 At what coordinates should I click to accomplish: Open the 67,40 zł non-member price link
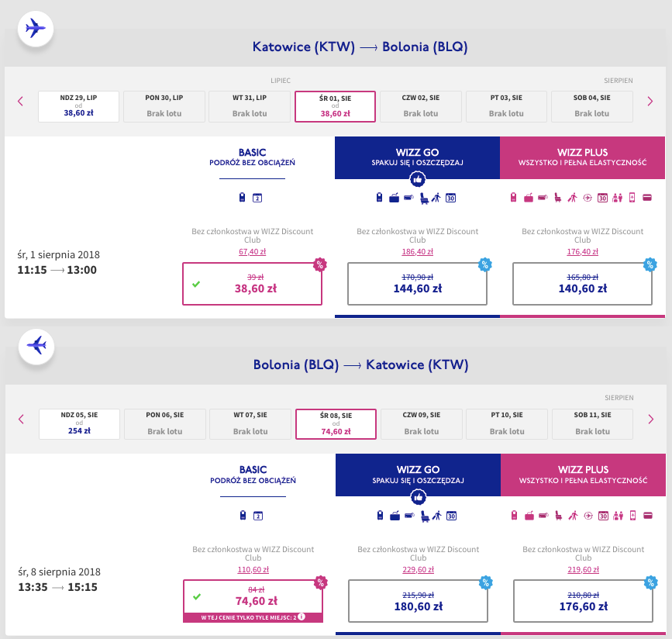[253, 252]
